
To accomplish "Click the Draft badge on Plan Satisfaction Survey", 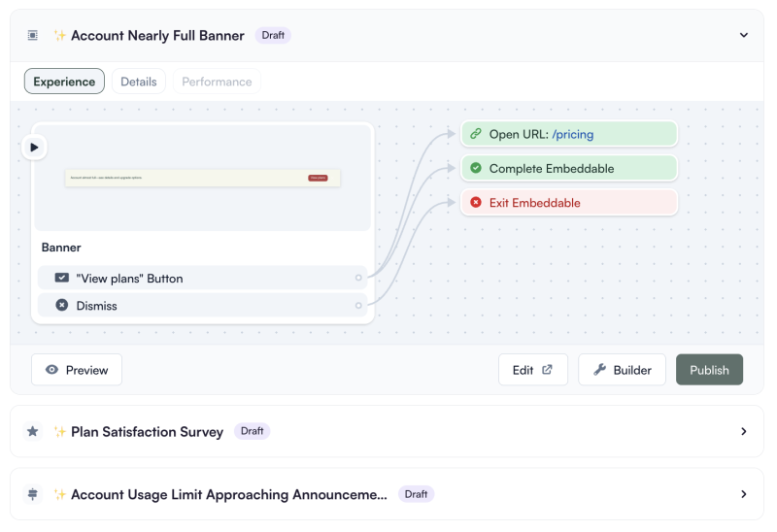I will (x=252, y=431).
